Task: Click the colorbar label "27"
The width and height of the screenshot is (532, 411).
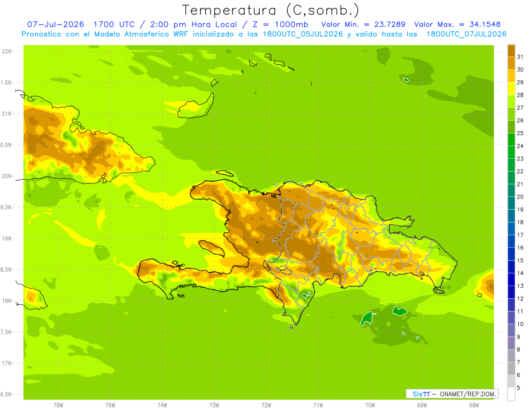Action: [x=520, y=108]
